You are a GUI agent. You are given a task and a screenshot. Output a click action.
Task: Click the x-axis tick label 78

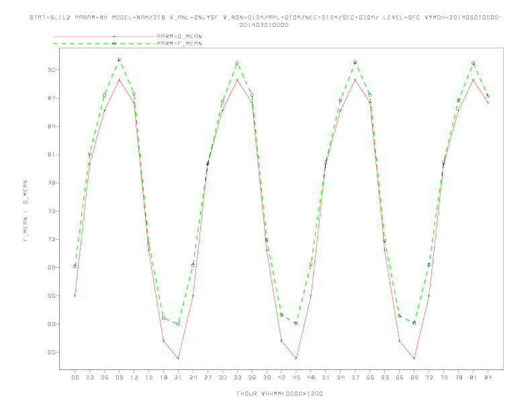[459, 377]
